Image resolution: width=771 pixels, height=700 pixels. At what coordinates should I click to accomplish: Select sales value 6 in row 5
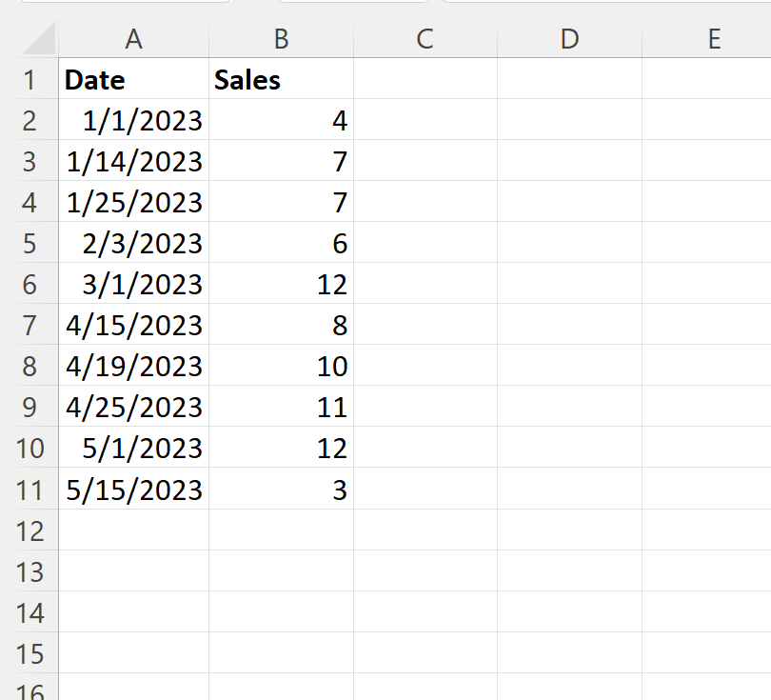click(281, 243)
